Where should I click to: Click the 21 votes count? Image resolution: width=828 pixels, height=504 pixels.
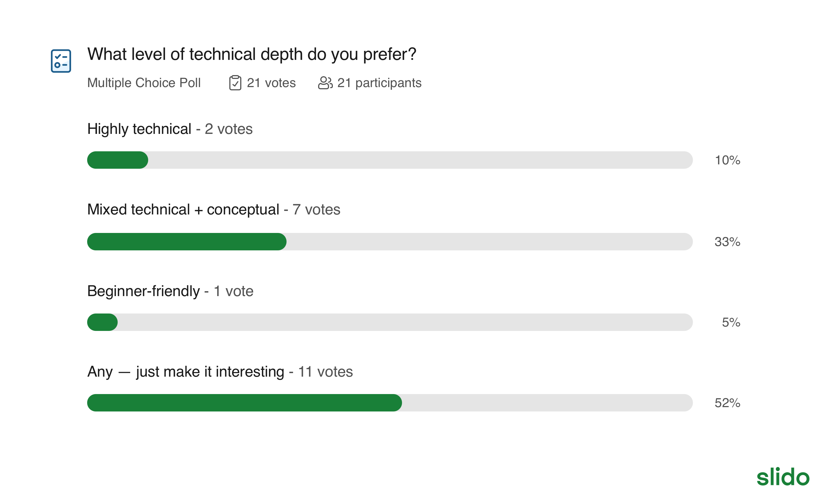(271, 83)
